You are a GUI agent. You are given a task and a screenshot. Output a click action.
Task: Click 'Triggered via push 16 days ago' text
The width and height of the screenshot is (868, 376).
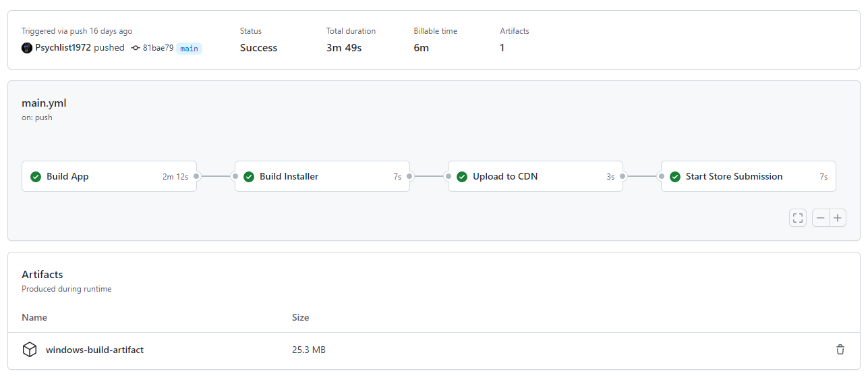pos(77,31)
